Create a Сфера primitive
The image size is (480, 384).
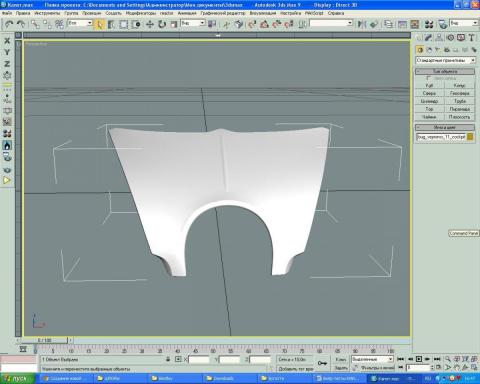tap(429, 93)
